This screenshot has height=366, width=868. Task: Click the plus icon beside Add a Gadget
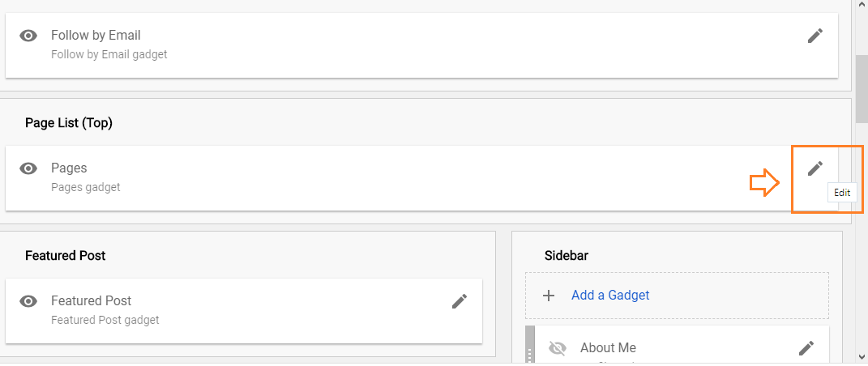(x=548, y=296)
